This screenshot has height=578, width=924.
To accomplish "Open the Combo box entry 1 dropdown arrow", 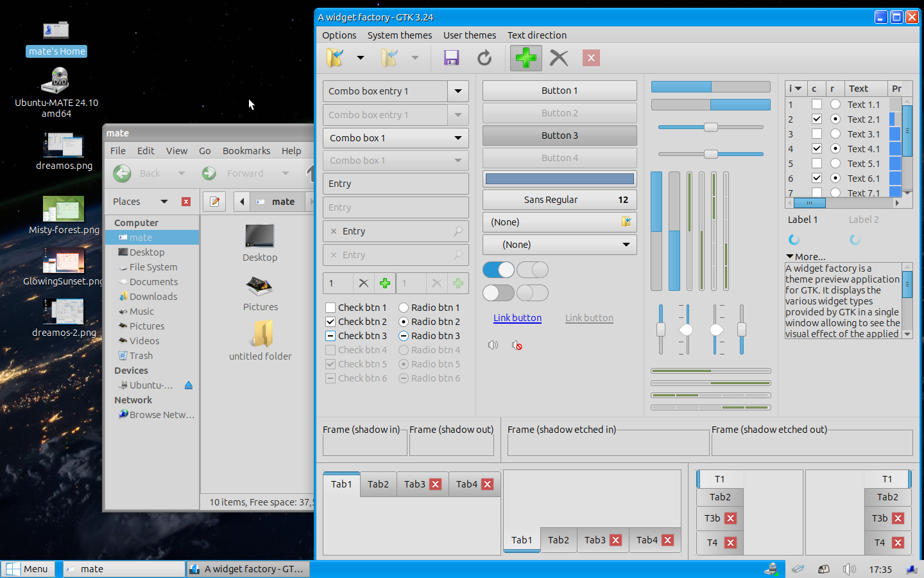I will point(458,91).
